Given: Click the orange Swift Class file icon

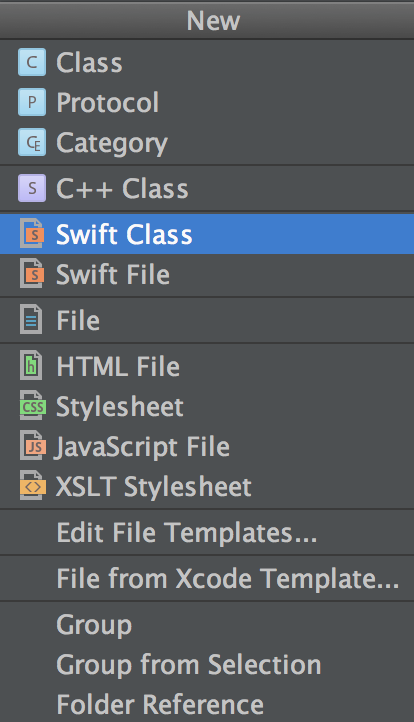Looking at the screenshot, I should pyautogui.click(x=32, y=234).
